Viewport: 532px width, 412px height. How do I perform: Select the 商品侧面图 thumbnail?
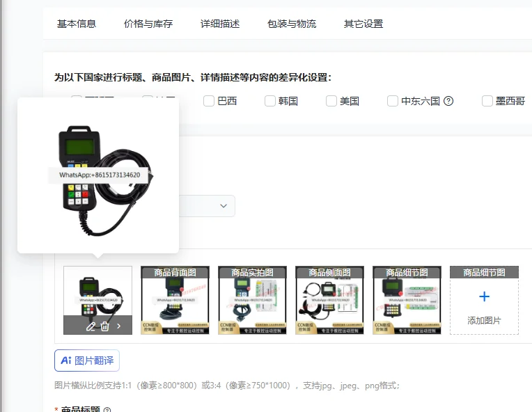click(x=330, y=300)
